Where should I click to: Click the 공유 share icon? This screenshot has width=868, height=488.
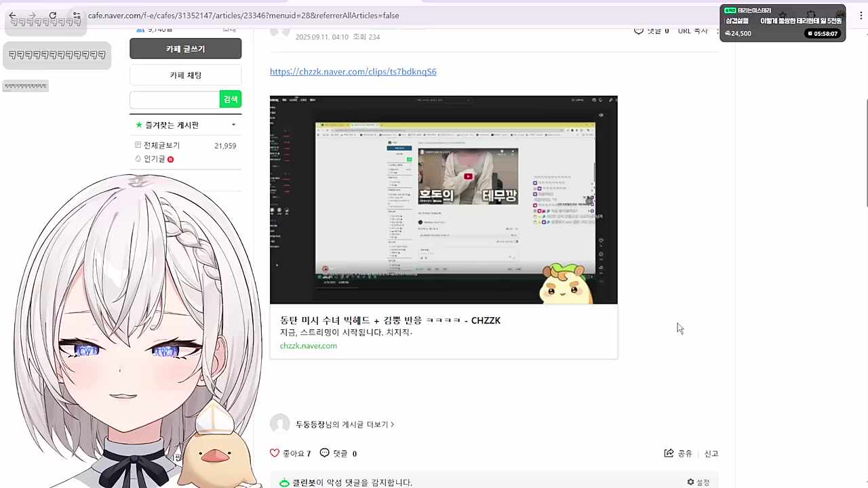point(669,453)
